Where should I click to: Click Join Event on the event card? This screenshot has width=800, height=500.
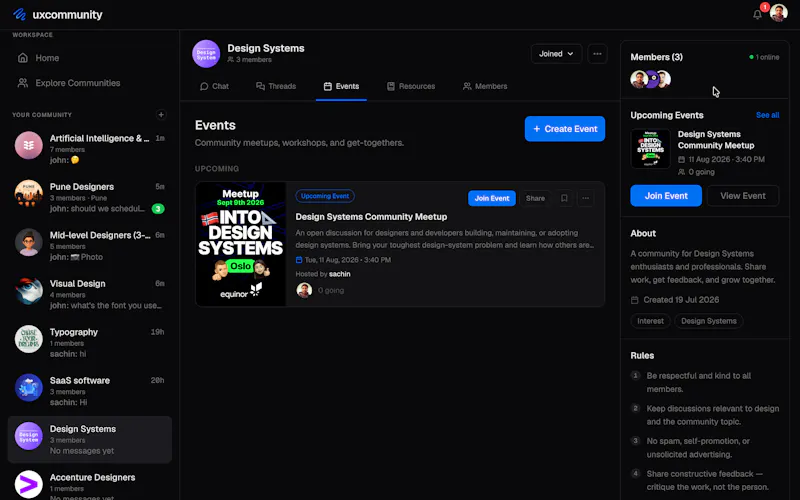tap(492, 198)
